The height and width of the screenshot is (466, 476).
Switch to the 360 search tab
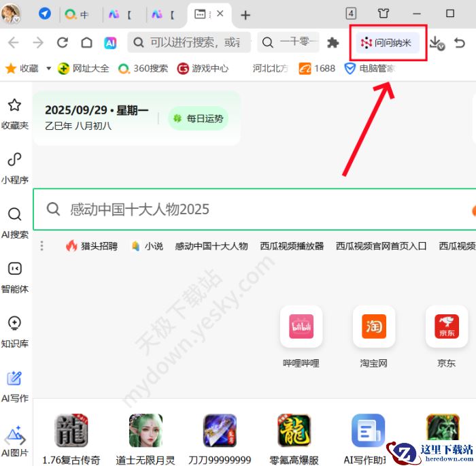click(x=76, y=14)
